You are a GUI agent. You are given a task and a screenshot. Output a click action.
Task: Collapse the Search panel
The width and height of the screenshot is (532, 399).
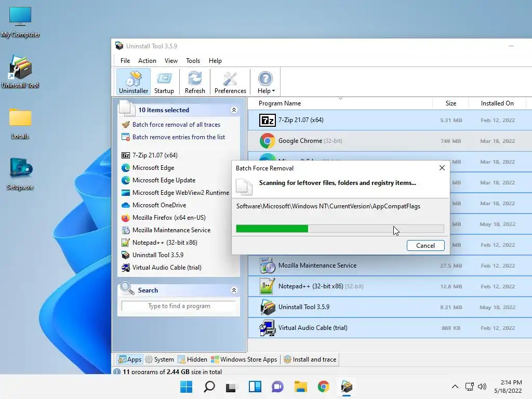(234, 290)
